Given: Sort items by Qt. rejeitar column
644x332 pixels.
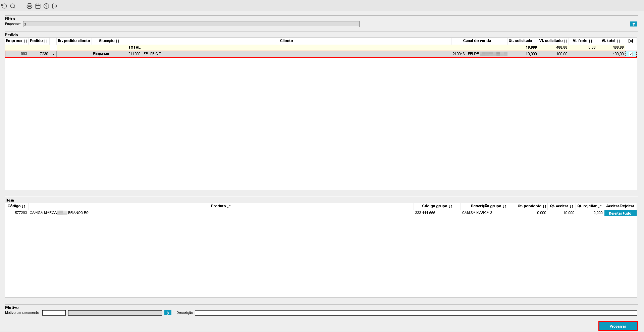Looking at the screenshot, I should (590, 206).
